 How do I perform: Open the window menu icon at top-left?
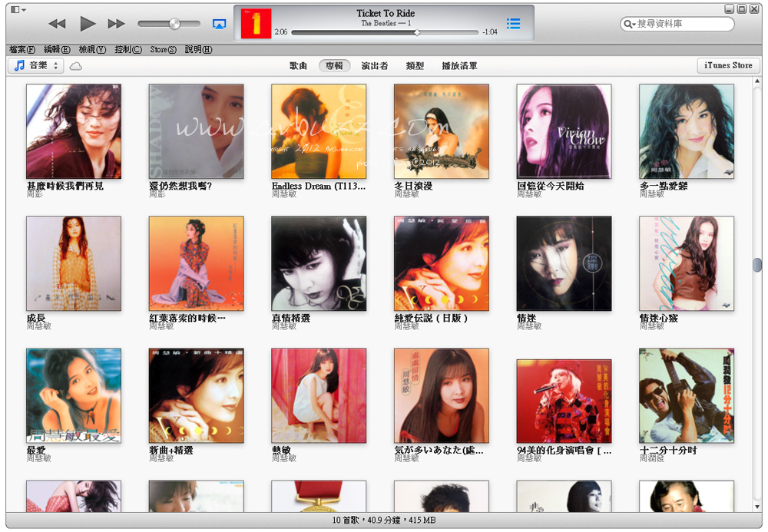click(x=18, y=9)
